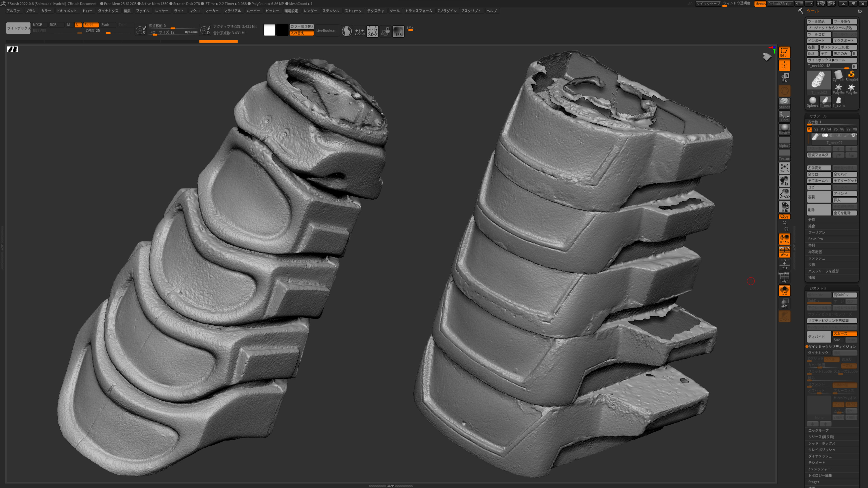Expand the BevelPro subpalette
Viewport: 868px width, 488px height.
pyautogui.click(x=815, y=239)
